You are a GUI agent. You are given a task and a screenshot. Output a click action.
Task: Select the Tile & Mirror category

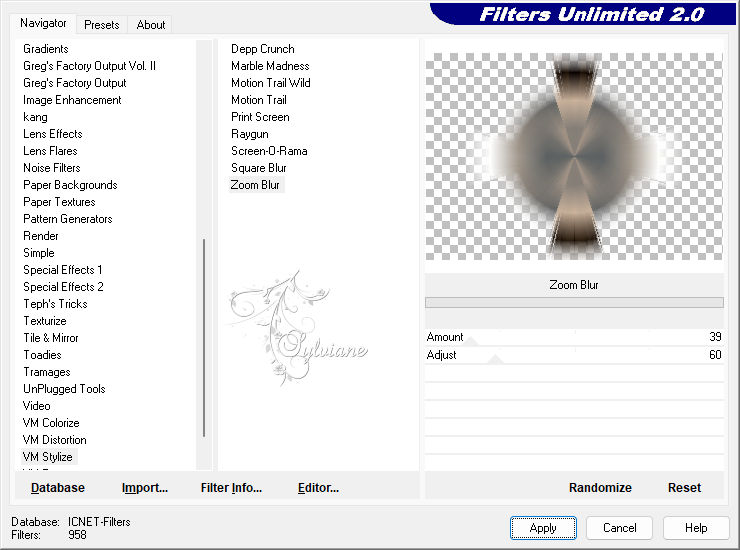click(x=50, y=338)
